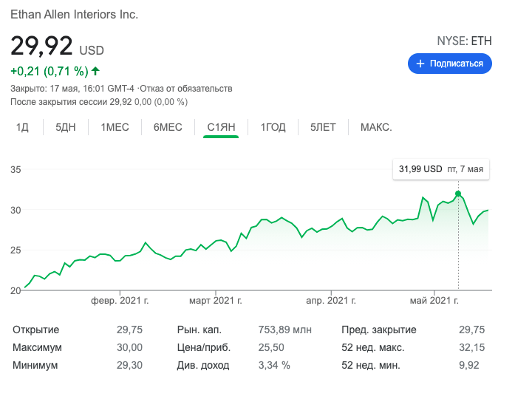
Task: Click the Ethan Allen Interiors Inc. title
Action: (x=75, y=15)
